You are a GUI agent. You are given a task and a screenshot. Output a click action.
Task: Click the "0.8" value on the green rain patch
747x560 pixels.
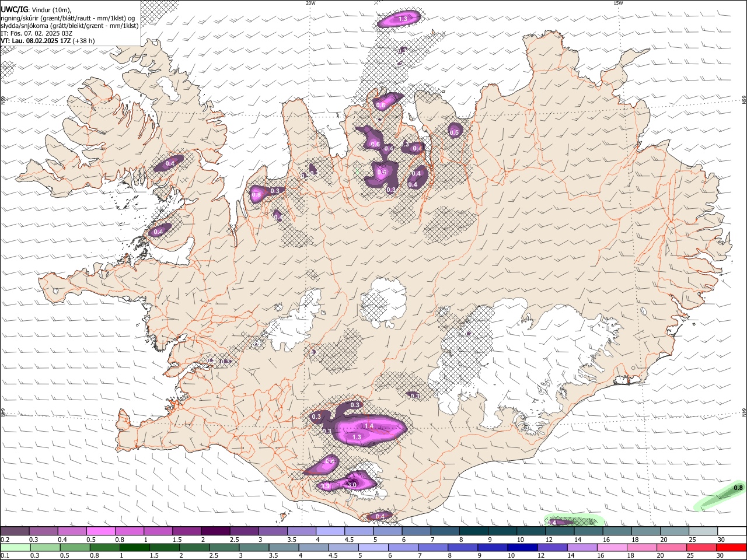(738, 488)
